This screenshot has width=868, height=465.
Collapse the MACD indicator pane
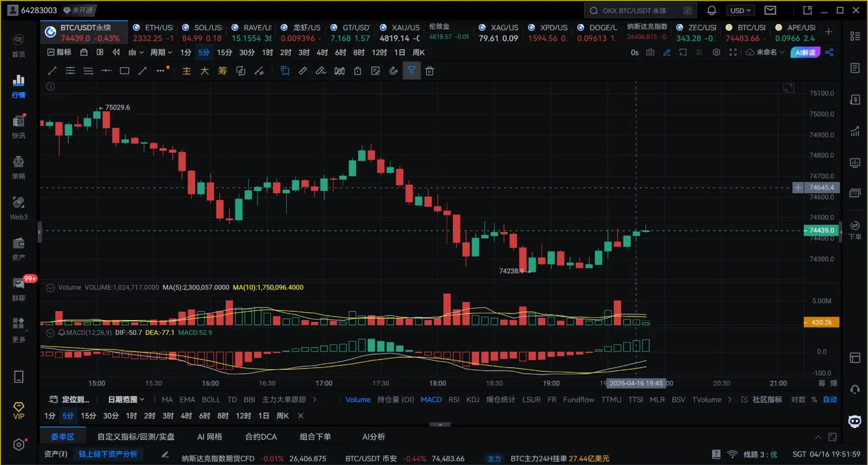(50, 332)
